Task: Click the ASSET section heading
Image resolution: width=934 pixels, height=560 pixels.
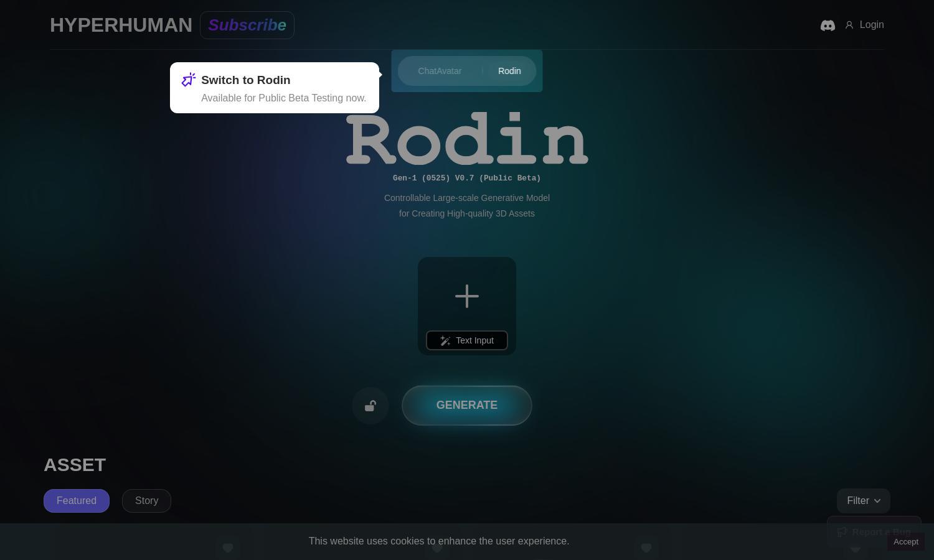Action: click(x=75, y=465)
